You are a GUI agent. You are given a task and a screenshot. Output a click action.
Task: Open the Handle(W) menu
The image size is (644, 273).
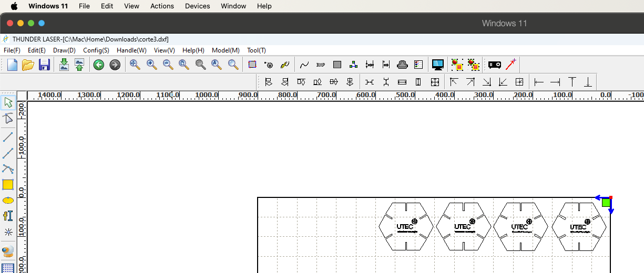[x=131, y=50]
